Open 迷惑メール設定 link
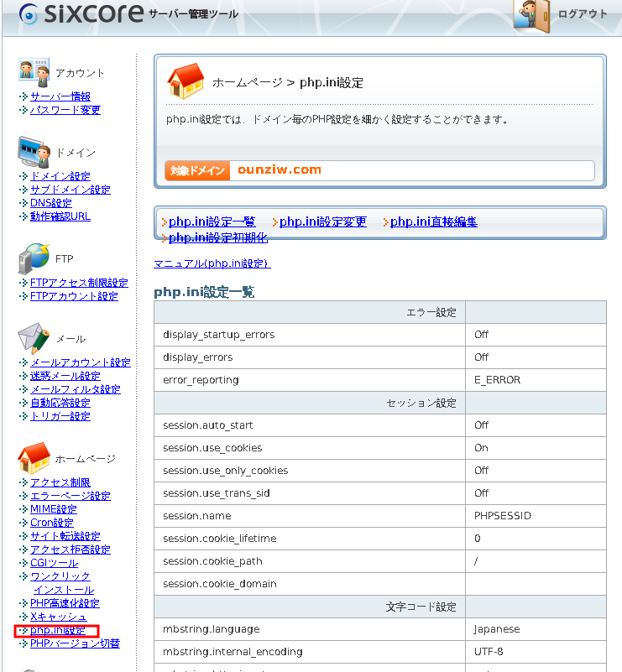622x672 pixels. pos(65,375)
